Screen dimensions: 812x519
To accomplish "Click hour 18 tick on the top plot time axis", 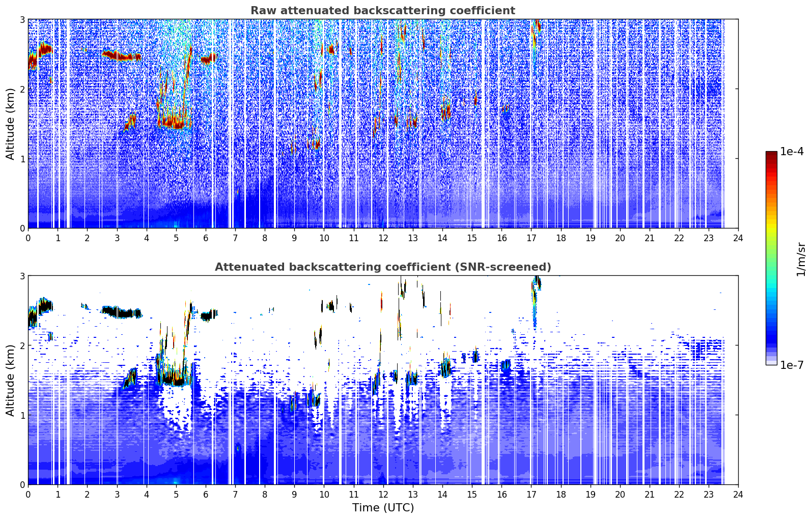I will 561,238.
